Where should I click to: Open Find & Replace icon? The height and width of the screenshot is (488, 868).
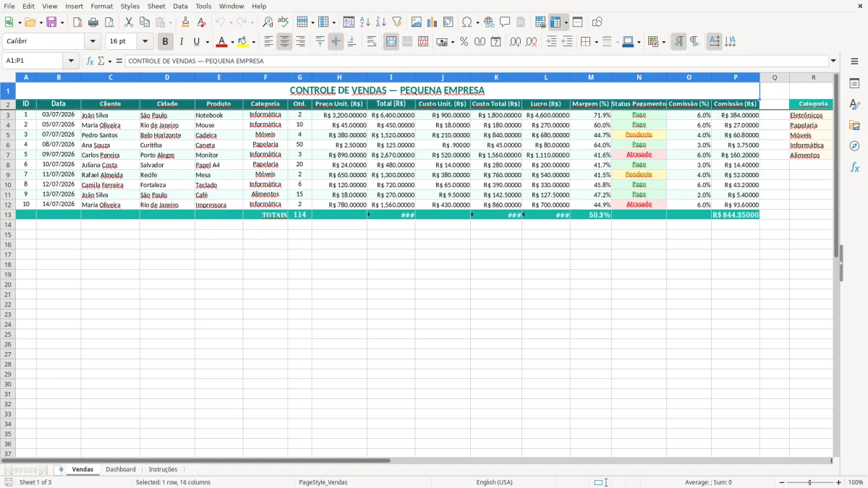point(268,22)
